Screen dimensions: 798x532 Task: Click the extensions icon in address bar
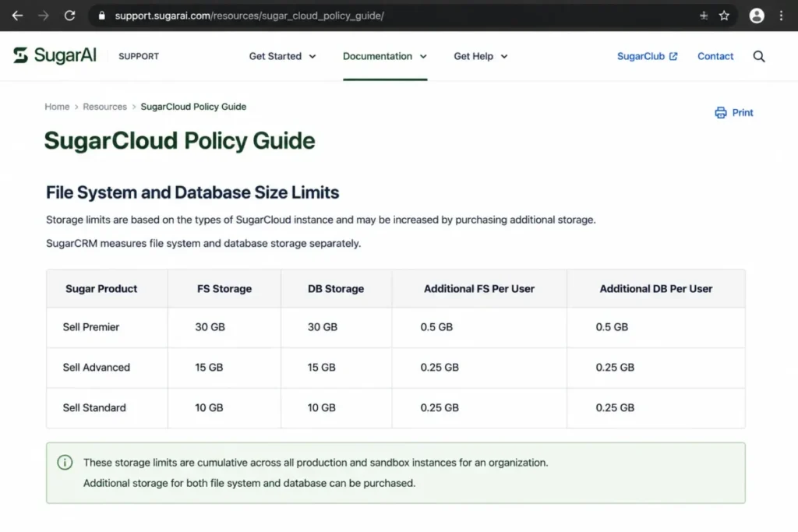pyautogui.click(x=704, y=16)
